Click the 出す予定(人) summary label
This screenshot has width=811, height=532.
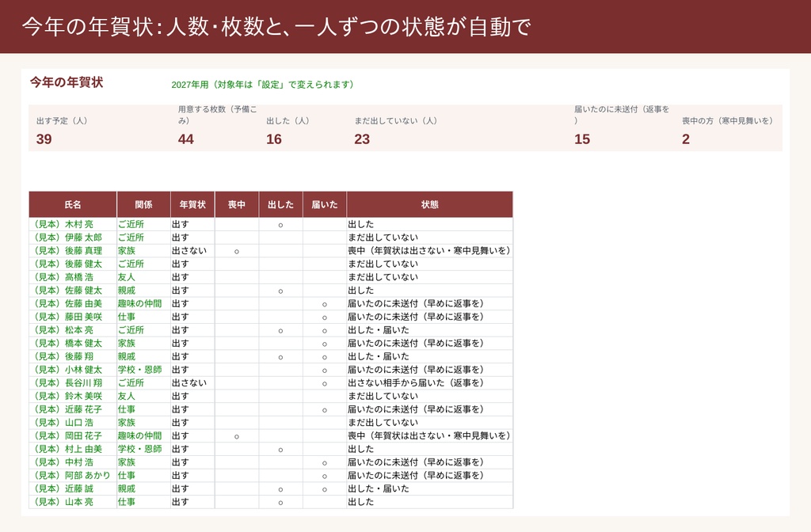tap(62, 121)
